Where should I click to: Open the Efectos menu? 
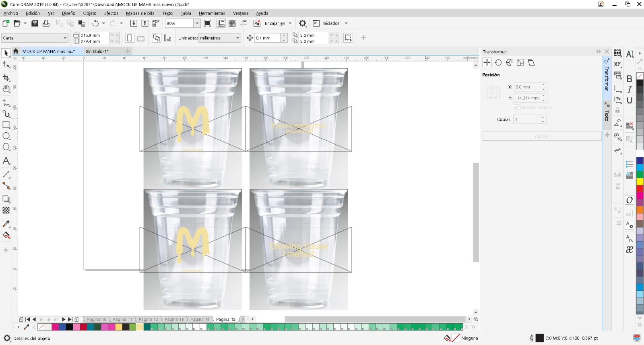tap(111, 13)
